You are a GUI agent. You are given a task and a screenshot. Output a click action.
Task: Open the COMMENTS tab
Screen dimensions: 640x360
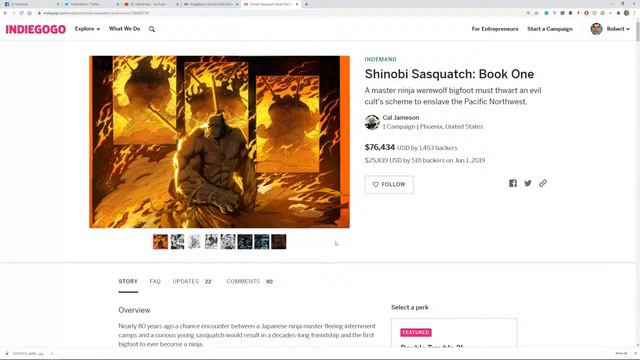pyautogui.click(x=250, y=281)
